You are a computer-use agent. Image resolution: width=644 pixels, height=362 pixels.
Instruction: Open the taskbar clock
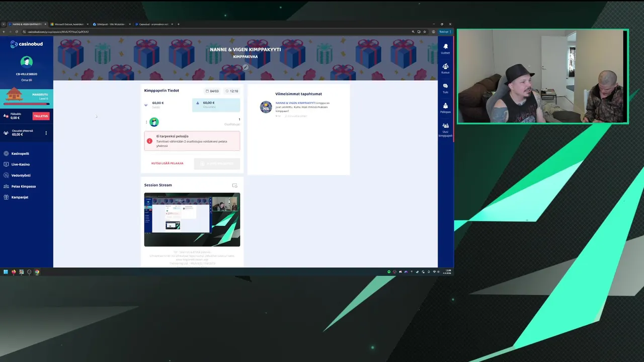(x=447, y=272)
